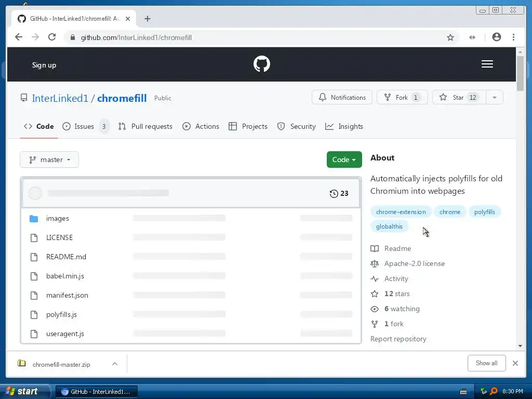Click the 8:30 PM taskbar clock

(x=512, y=391)
